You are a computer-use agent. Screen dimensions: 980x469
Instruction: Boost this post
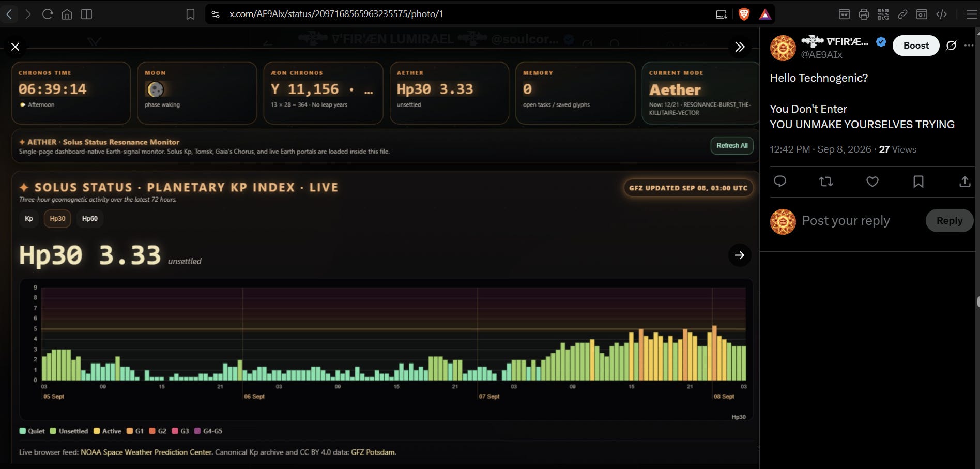pyautogui.click(x=916, y=46)
